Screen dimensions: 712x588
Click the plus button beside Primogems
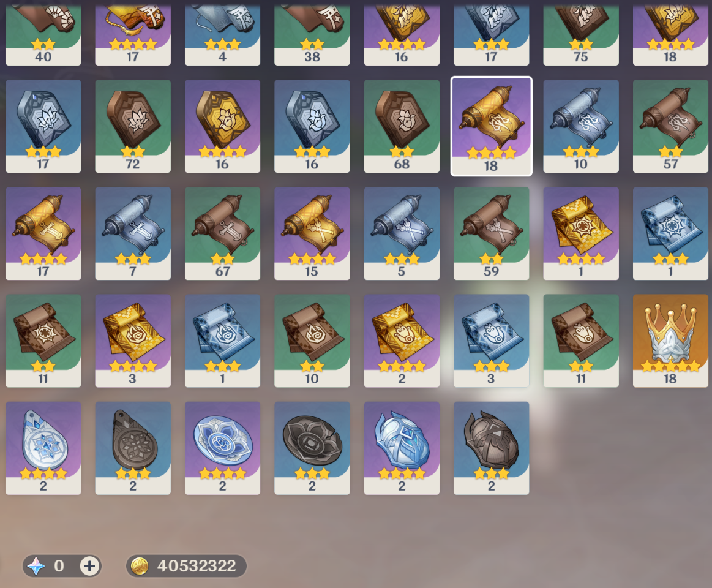(x=89, y=566)
